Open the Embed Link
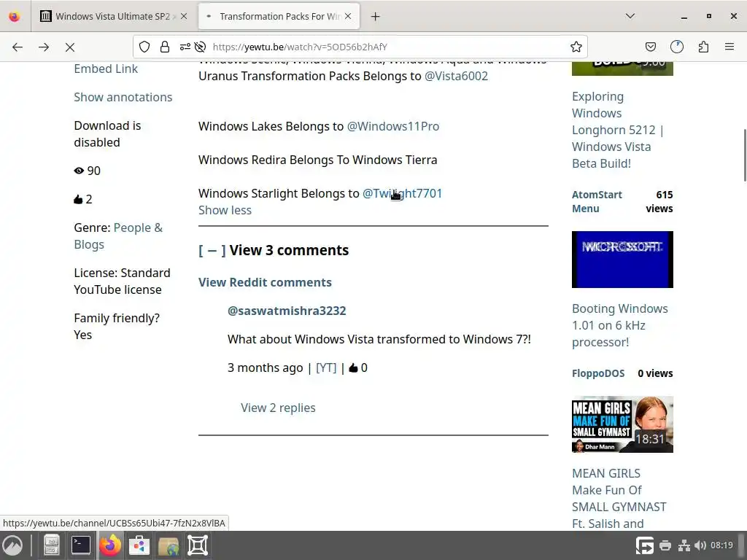Viewport: 747px width, 560px height. pos(106,69)
